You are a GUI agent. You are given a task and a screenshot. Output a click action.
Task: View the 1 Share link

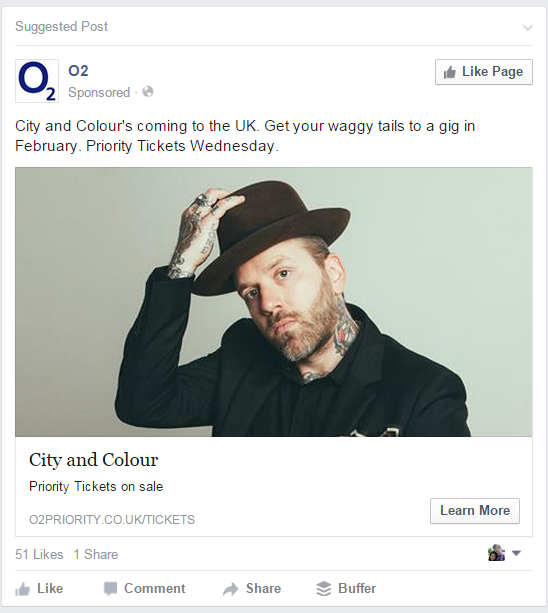pos(96,554)
